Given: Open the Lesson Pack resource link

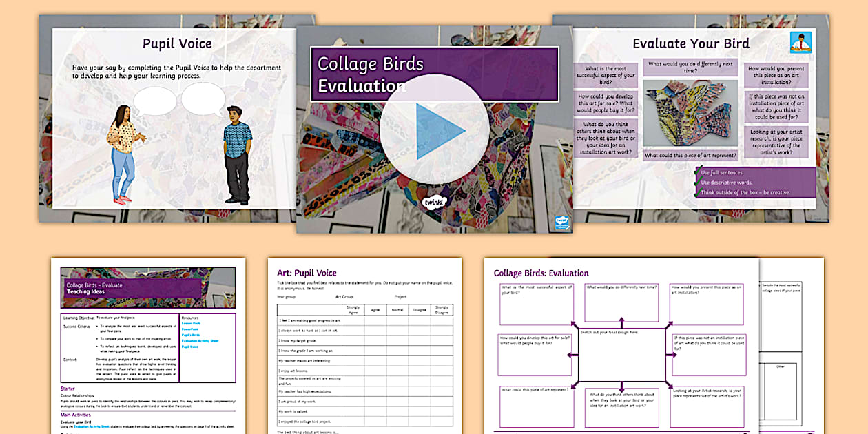Looking at the screenshot, I should coord(192,324).
